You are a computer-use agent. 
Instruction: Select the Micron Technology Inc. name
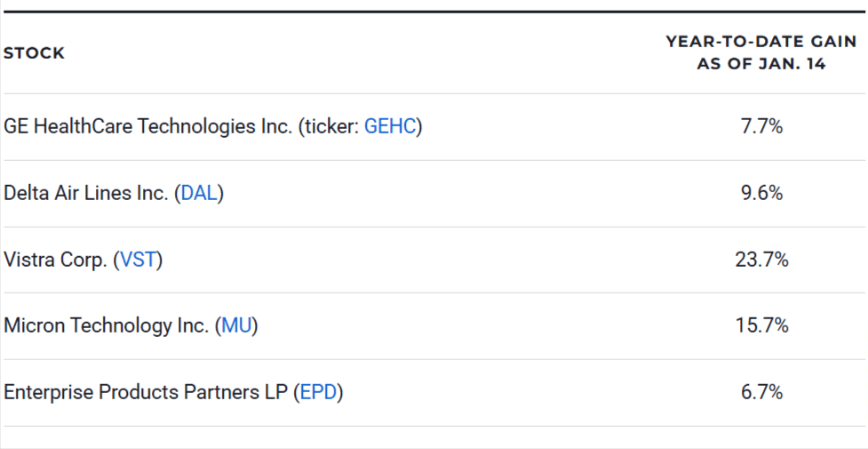[x=105, y=325]
